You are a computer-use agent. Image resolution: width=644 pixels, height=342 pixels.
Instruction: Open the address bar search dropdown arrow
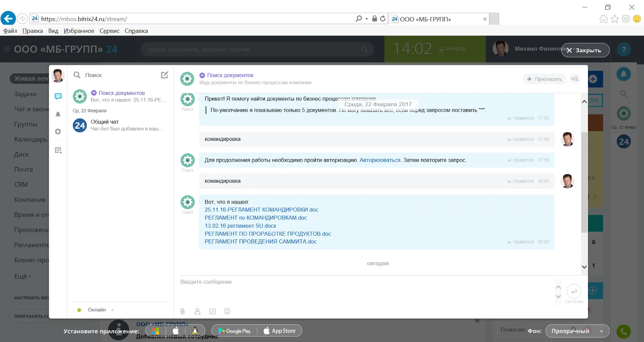coord(366,19)
